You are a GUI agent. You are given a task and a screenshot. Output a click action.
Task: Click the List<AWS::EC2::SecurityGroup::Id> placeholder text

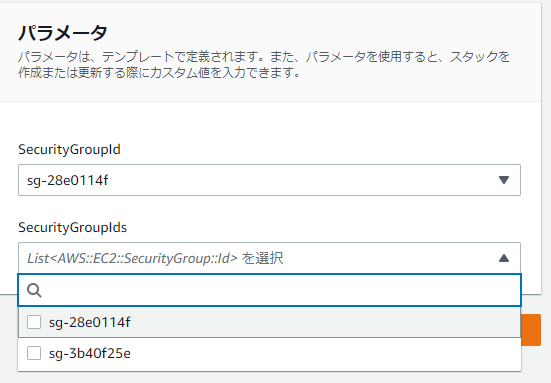pos(132,258)
